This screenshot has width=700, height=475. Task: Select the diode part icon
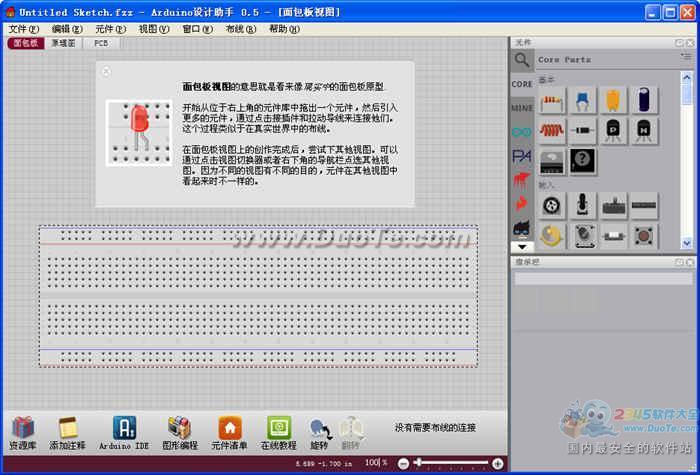tap(583, 131)
